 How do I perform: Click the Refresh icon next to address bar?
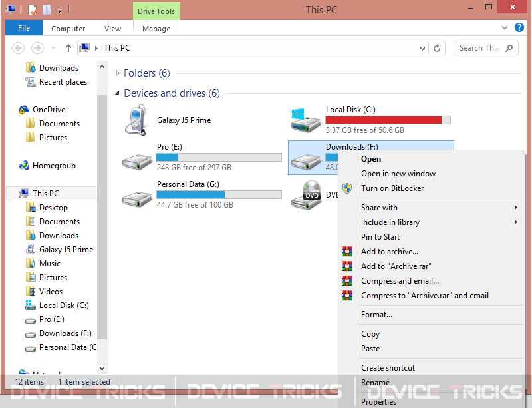click(437, 48)
